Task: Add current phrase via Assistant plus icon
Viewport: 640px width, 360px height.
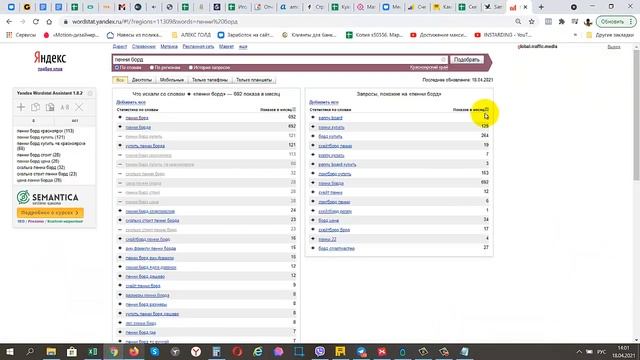Action: coord(21,107)
